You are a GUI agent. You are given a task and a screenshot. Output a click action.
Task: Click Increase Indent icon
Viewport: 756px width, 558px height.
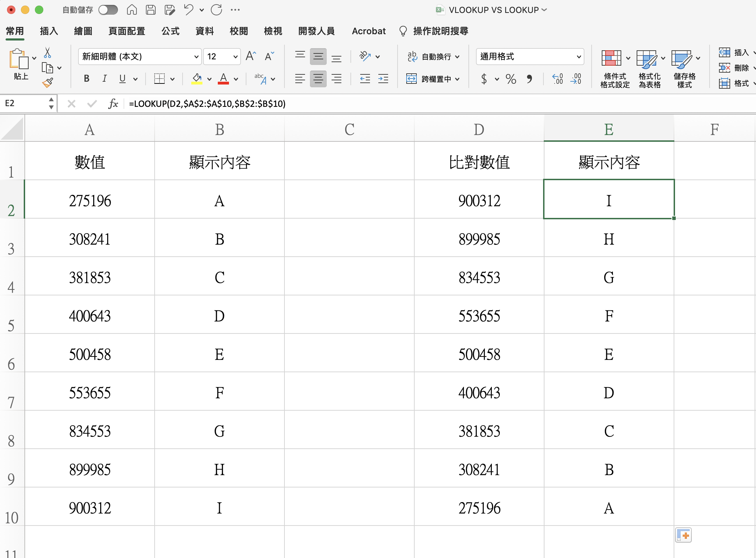(x=383, y=79)
